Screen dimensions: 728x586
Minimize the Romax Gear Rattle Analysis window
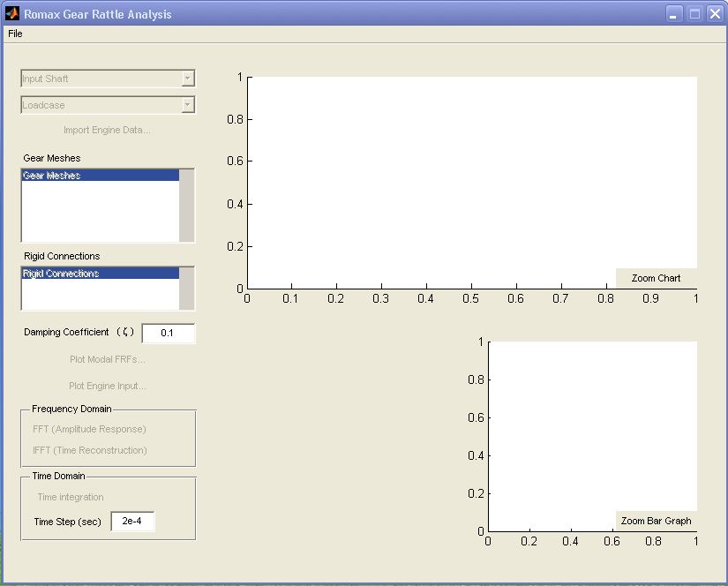coord(673,14)
